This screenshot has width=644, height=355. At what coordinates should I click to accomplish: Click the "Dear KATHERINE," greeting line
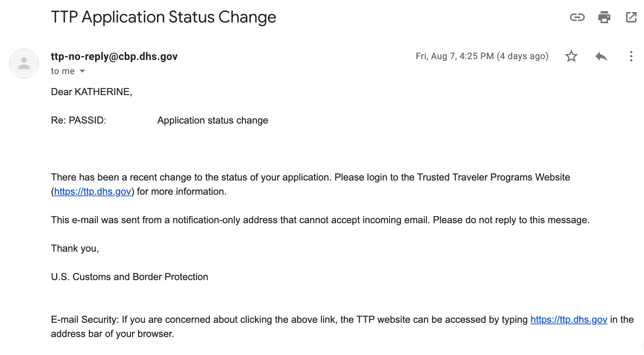click(x=91, y=92)
